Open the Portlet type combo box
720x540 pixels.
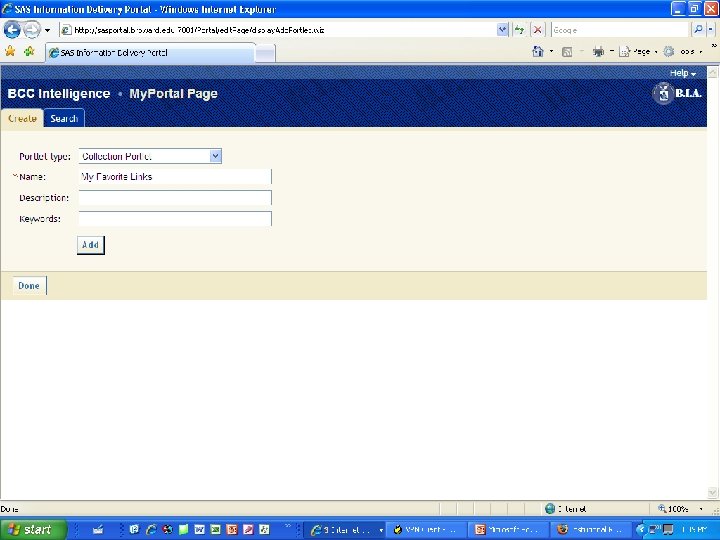point(150,156)
